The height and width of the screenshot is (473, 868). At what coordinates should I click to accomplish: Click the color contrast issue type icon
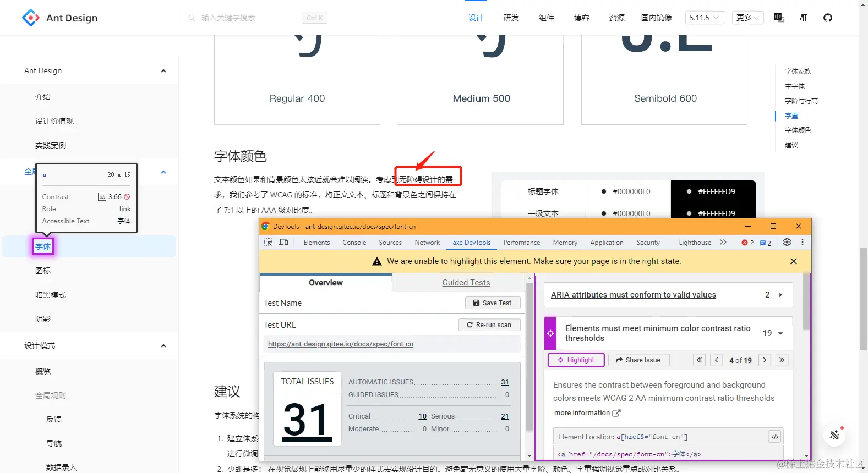[x=550, y=333]
